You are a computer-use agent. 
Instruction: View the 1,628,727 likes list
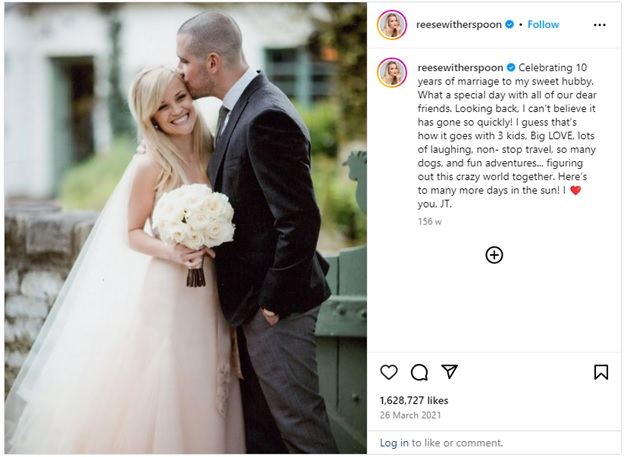[414, 400]
